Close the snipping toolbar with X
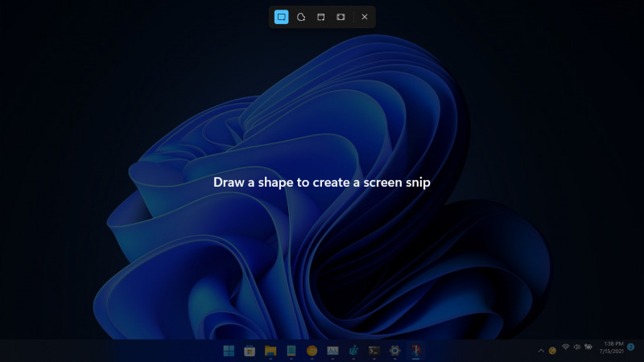Screen dimensions: 644x362 click(365, 17)
